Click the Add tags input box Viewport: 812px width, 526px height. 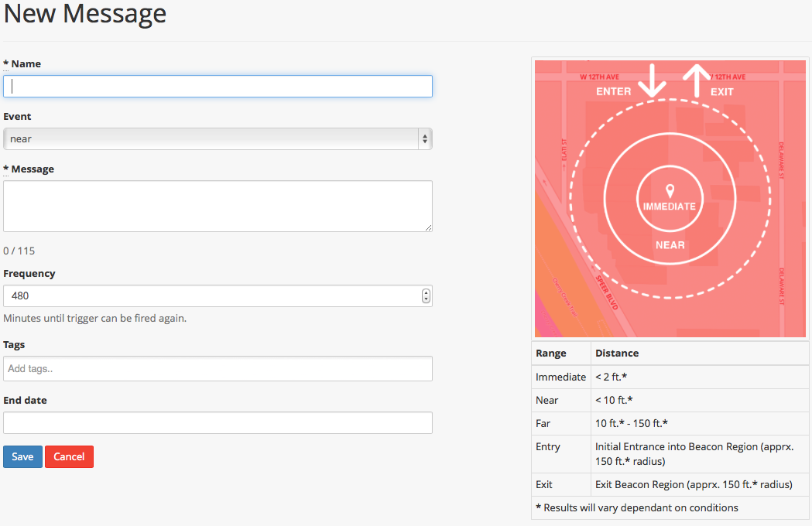coord(218,369)
